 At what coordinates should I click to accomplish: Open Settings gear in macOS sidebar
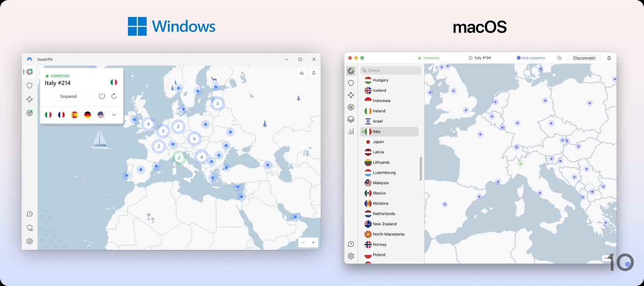click(x=351, y=256)
